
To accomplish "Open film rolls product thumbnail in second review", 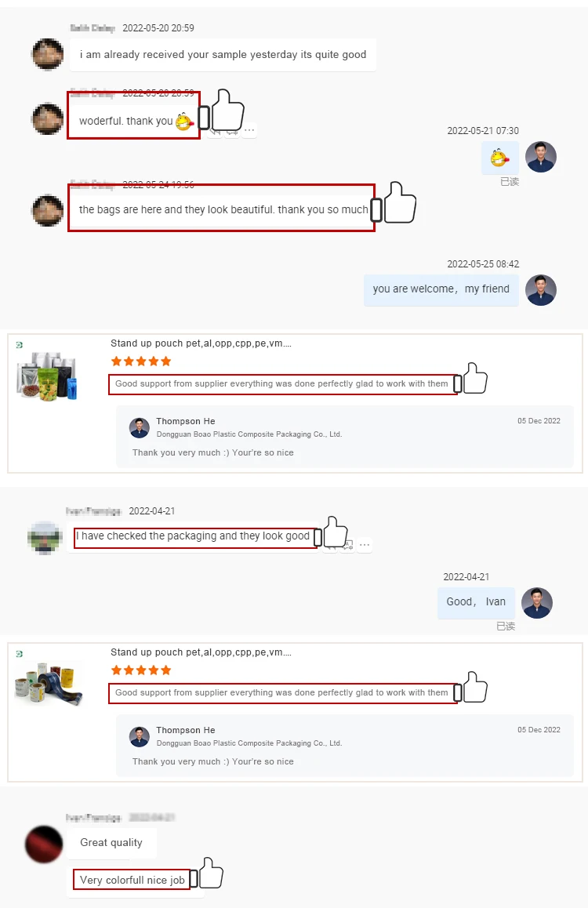I will (48, 685).
